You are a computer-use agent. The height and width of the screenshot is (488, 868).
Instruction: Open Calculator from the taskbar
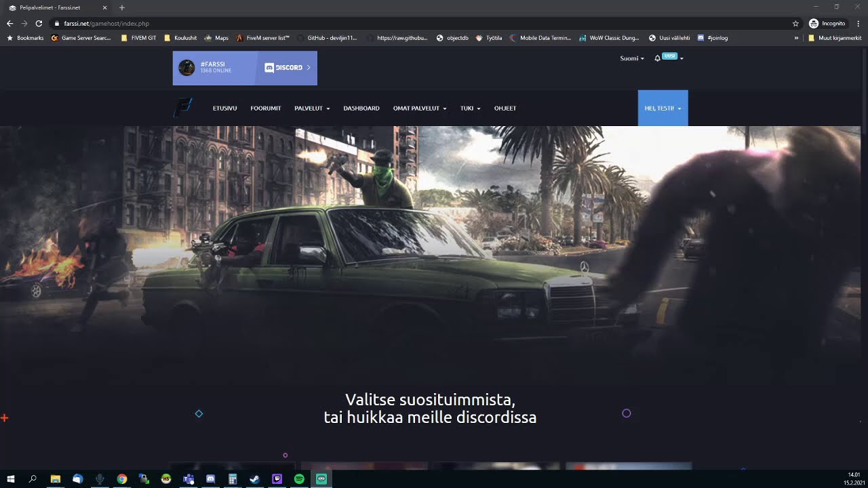[233, 479]
